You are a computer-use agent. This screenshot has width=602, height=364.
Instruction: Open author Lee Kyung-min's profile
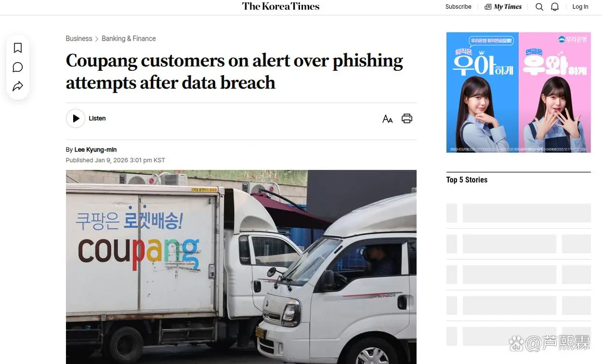tap(95, 150)
